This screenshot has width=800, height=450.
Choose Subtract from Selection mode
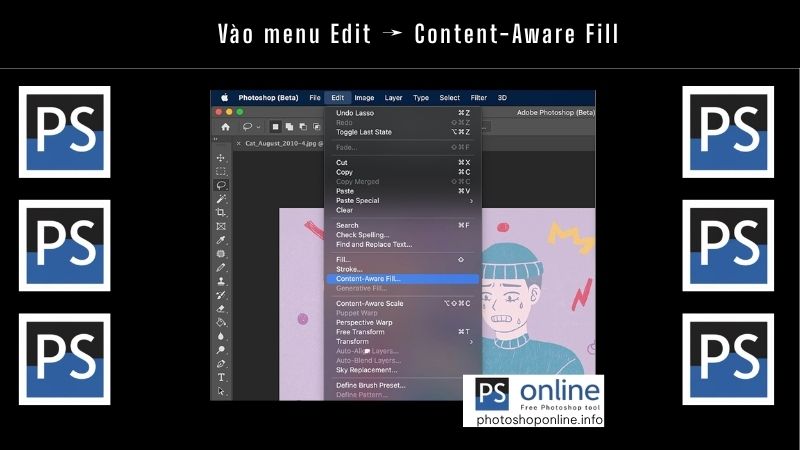(x=303, y=127)
